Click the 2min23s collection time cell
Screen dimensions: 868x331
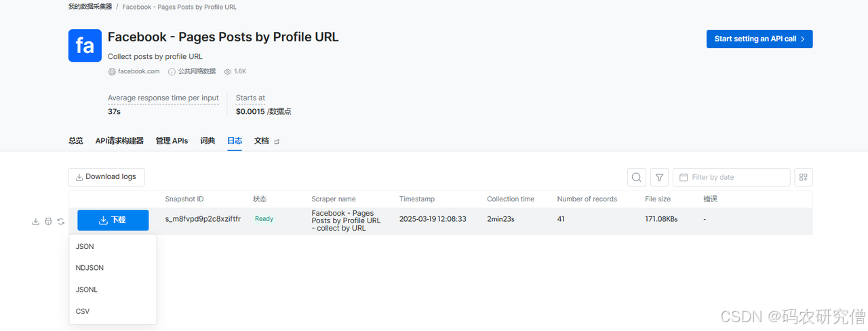(501, 219)
